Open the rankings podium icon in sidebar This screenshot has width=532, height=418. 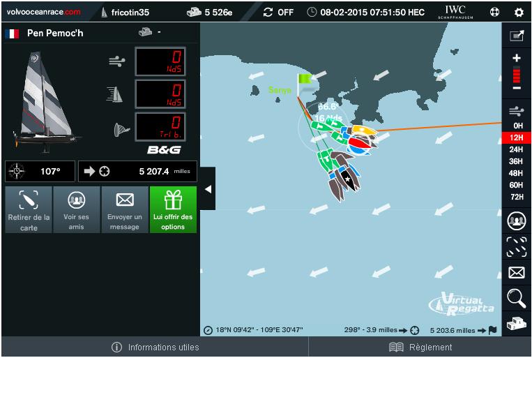point(517,324)
